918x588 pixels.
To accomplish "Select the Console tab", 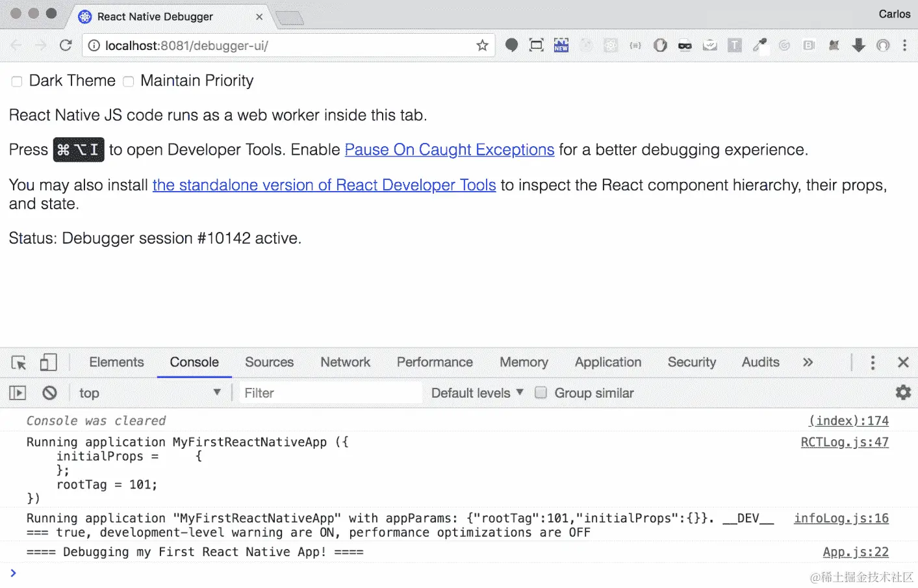I will click(x=194, y=362).
